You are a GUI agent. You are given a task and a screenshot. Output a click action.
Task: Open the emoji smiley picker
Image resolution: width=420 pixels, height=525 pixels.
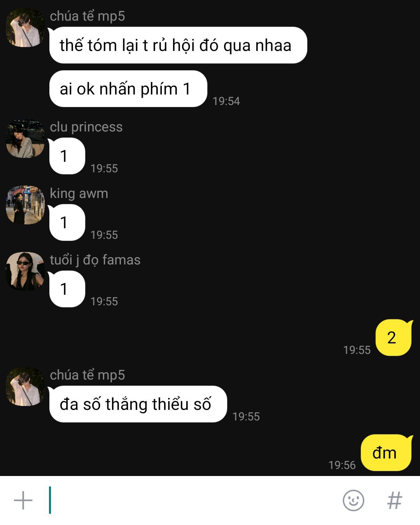353,500
